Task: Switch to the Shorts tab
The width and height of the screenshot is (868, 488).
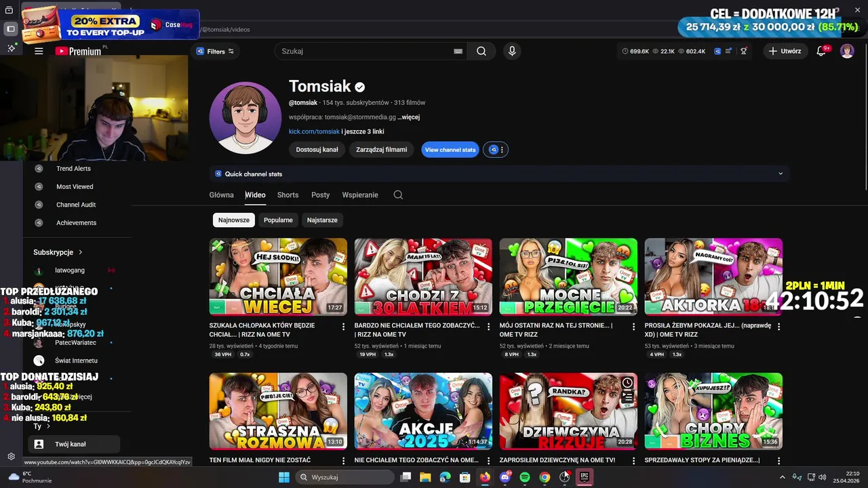Action: [x=288, y=195]
